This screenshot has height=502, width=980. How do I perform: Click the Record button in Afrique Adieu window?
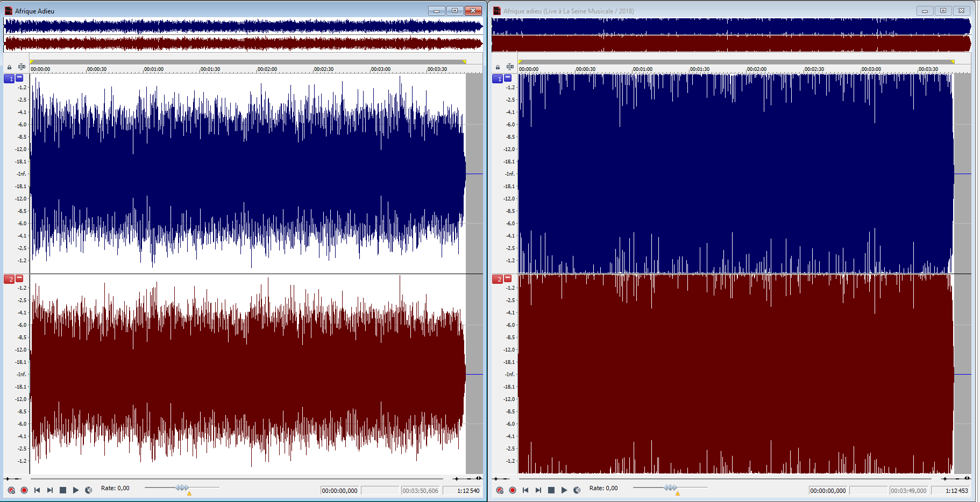(24, 490)
